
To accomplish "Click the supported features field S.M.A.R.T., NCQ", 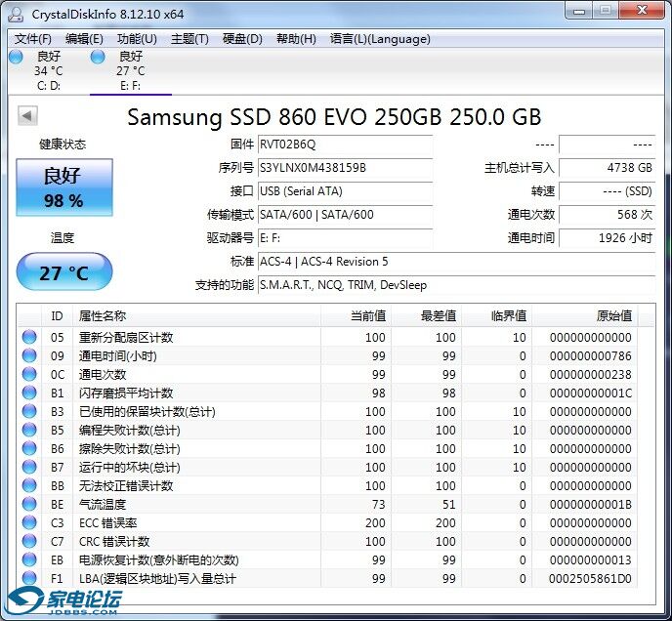I will point(457,285).
